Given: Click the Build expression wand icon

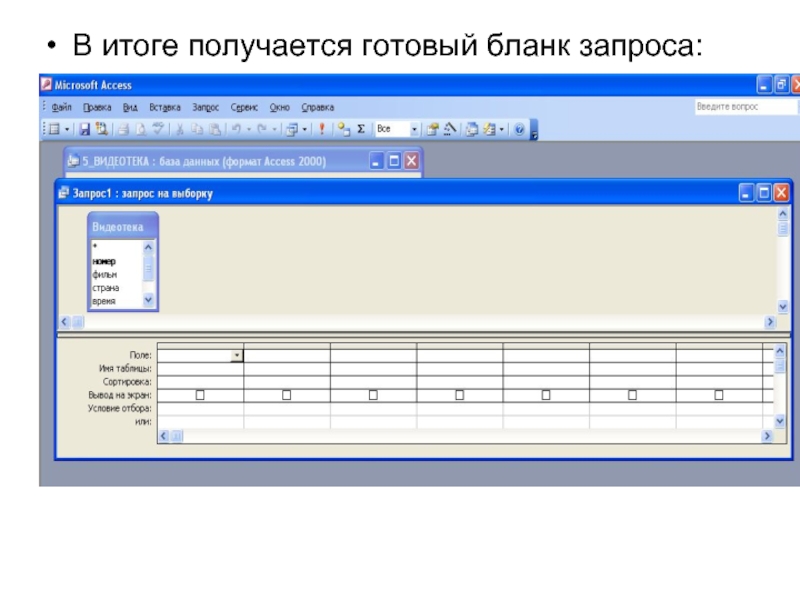Looking at the screenshot, I should tap(450, 129).
